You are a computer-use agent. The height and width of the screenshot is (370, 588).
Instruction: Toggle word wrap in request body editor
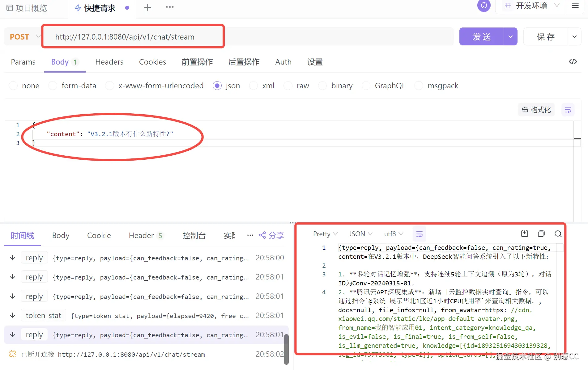click(x=568, y=110)
